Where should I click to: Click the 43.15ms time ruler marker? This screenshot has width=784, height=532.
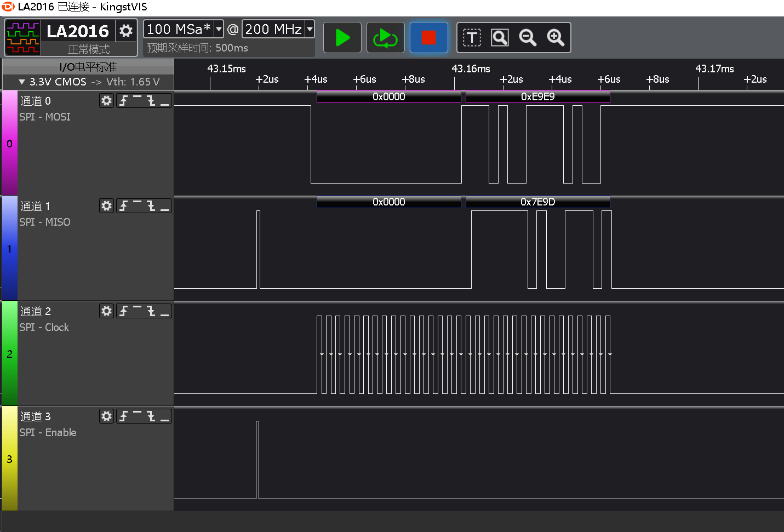[x=226, y=68]
